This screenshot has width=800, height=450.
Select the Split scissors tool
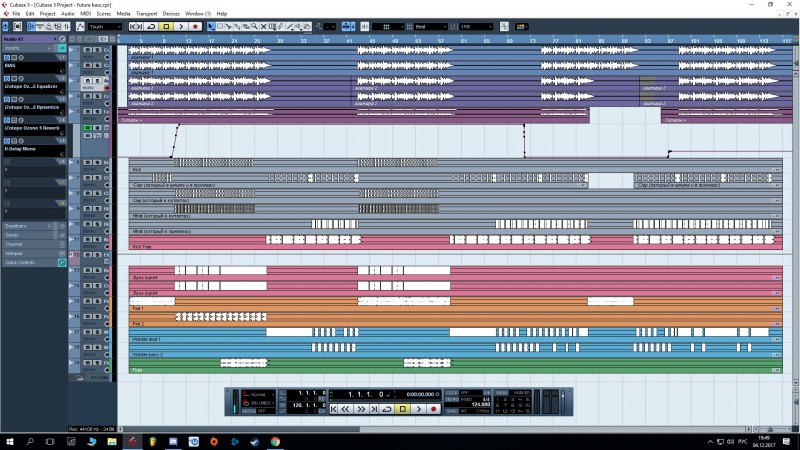(229, 27)
